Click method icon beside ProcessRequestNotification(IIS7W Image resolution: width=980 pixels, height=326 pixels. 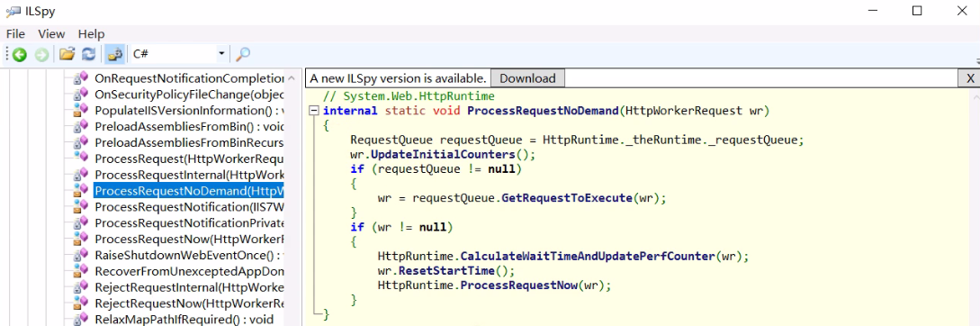point(81,206)
